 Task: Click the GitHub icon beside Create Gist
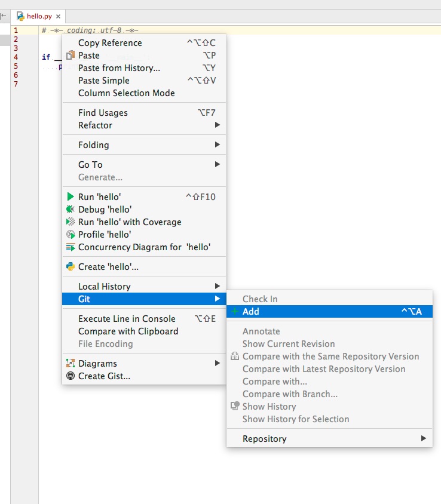click(71, 376)
